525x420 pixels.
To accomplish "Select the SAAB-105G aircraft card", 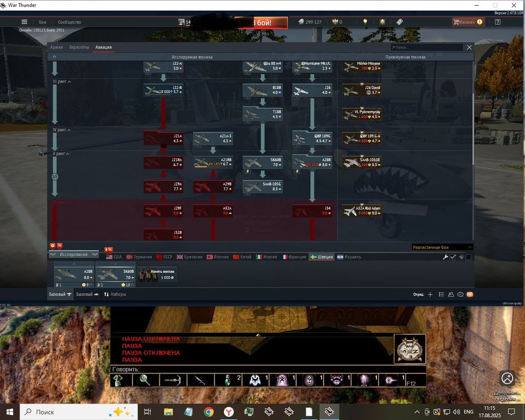I will [x=262, y=186].
